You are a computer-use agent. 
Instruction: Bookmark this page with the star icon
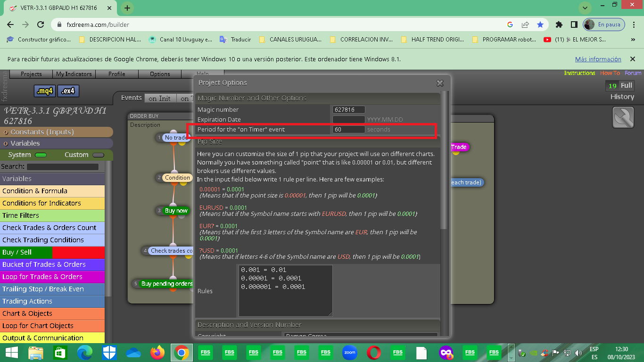(x=540, y=25)
